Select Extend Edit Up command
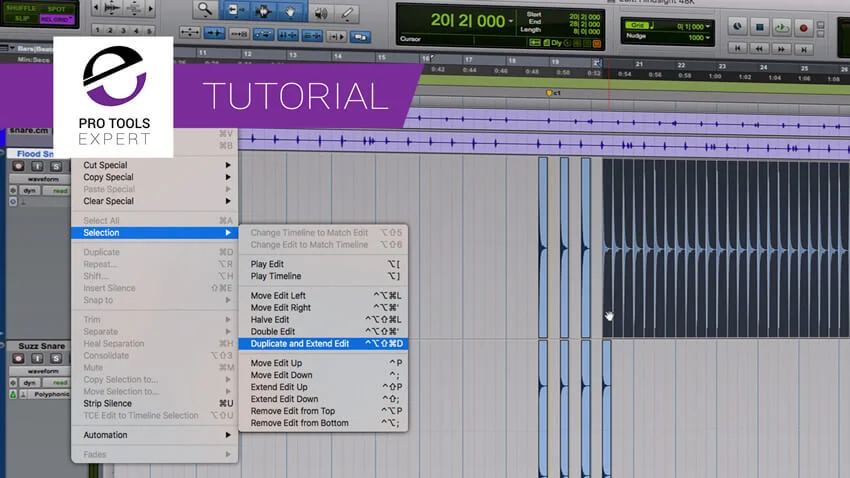This screenshot has width=850, height=478. (x=323, y=387)
